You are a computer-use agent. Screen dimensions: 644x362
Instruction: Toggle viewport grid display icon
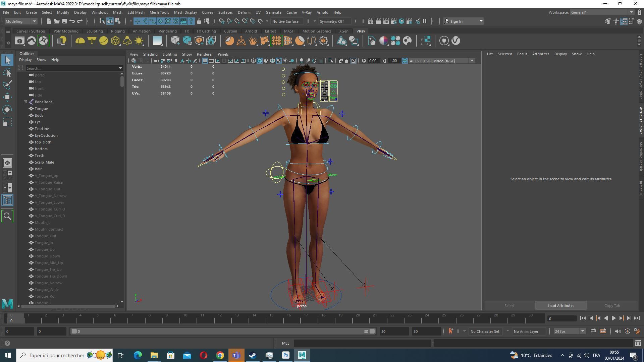pos(205,61)
